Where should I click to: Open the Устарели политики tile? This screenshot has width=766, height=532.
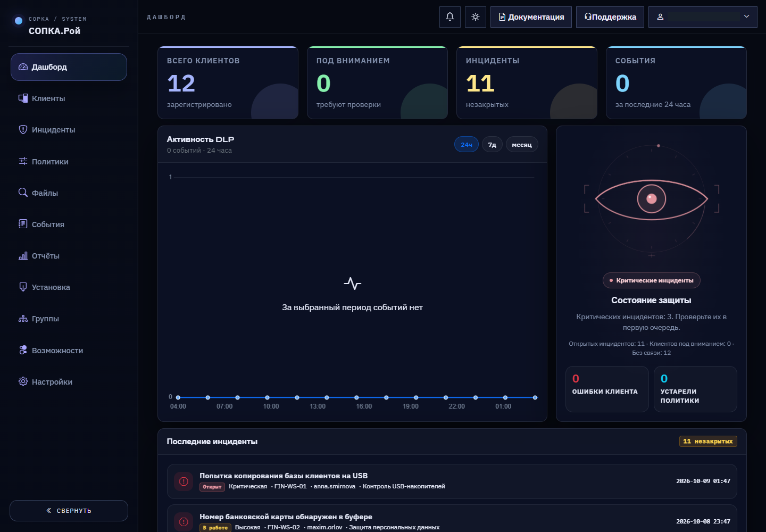[x=695, y=389]
